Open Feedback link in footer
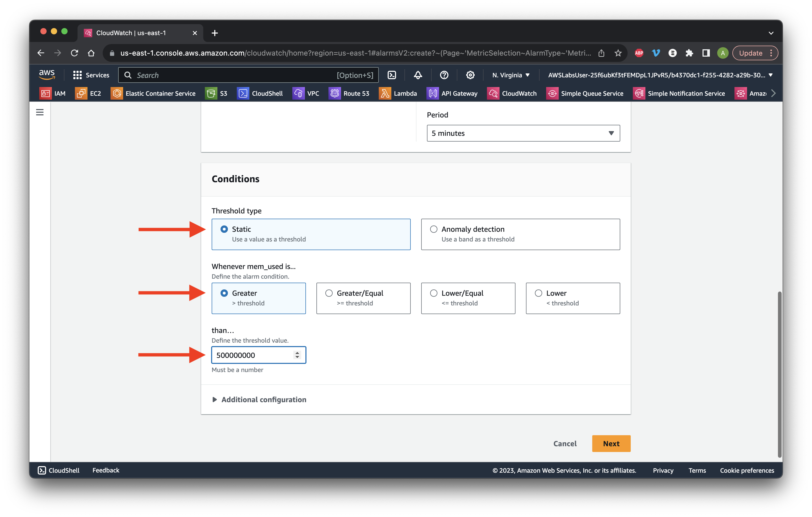Screen dimensions: 812x517 tap(106, 470)
